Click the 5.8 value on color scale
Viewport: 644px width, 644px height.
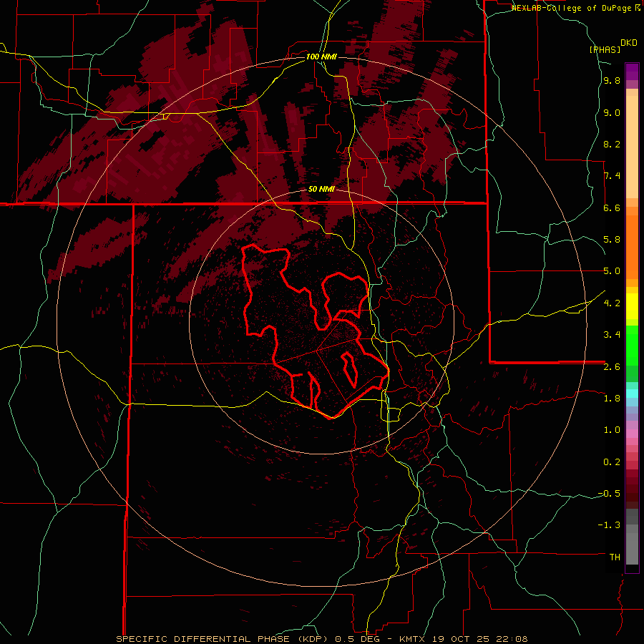click(x=612, y=240)
